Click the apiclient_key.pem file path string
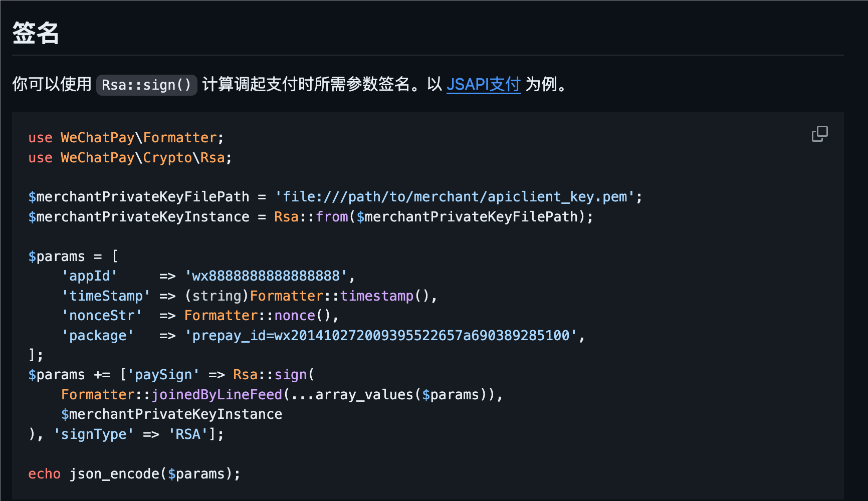Viewport: 868px width, 501px height. click(x=455, y=197)
